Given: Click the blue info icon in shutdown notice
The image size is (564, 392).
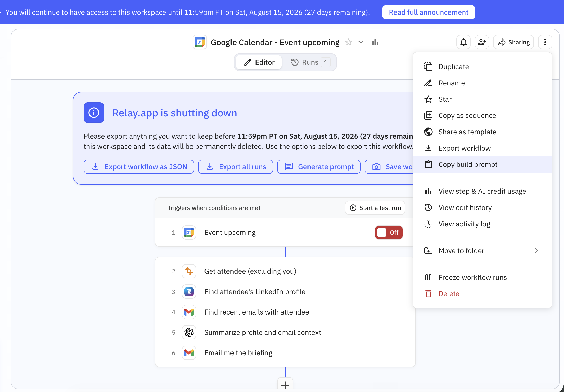Looking at the screenshot, I should [x=94, y=113].
